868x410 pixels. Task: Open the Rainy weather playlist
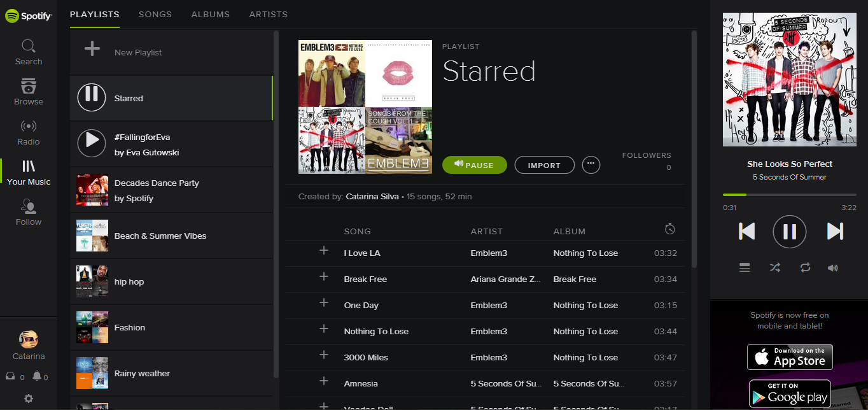(x=171, y=373)
